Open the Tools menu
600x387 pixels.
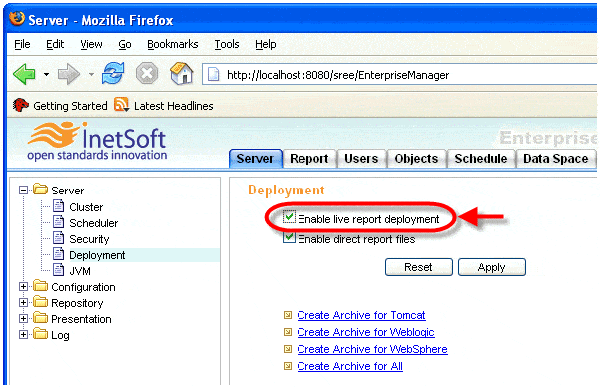point(227,44)
